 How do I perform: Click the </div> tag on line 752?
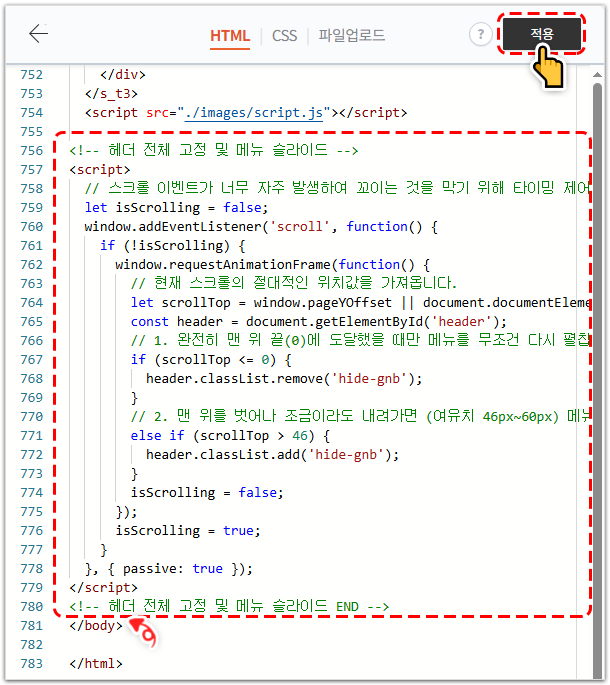click(123, 75)
